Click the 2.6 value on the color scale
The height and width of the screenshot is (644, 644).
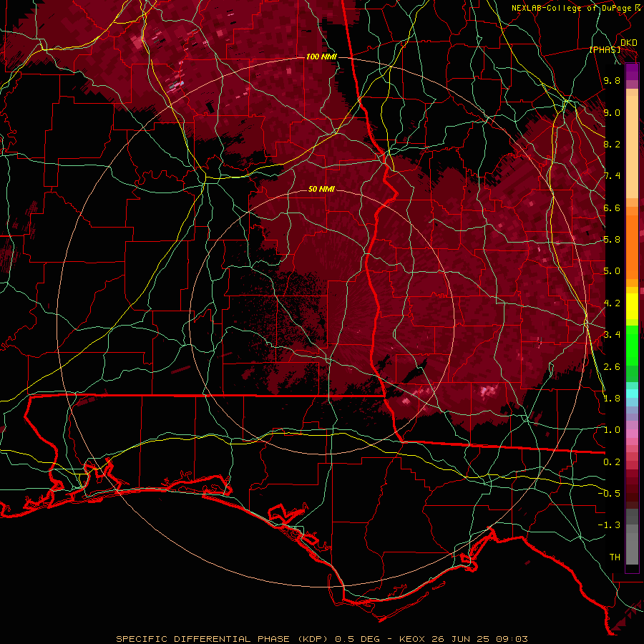(612, 366)
